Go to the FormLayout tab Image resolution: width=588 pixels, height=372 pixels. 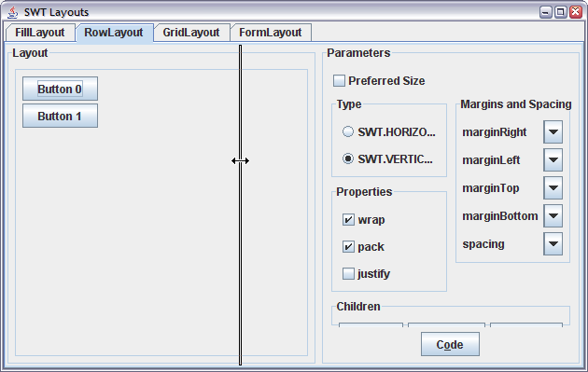click(271, 33)
